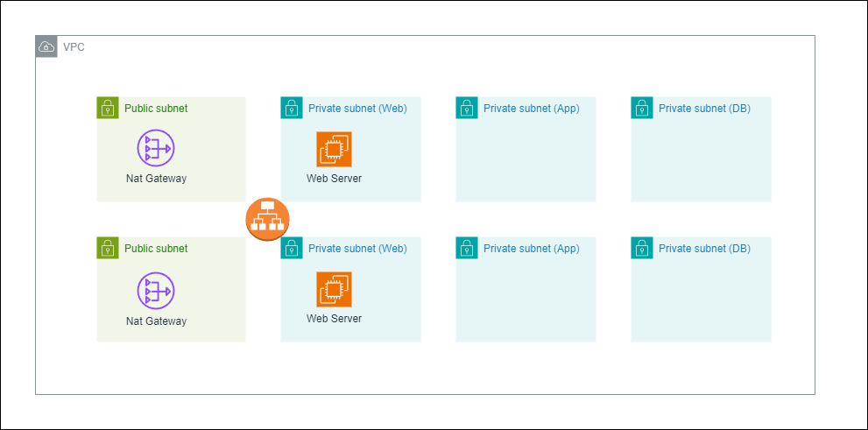Select upper Private subnet (DB) lock icon
This screenshot has height=430, width=868.
(642, 108)
